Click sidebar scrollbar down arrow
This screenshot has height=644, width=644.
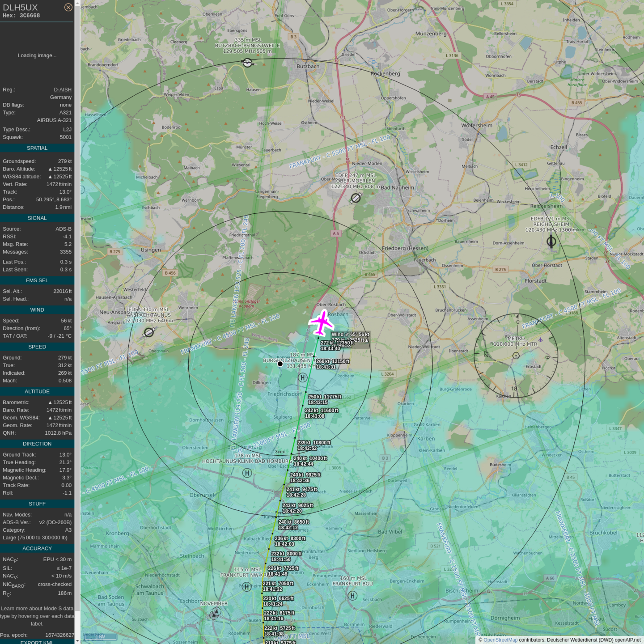(x=77, y=640)
